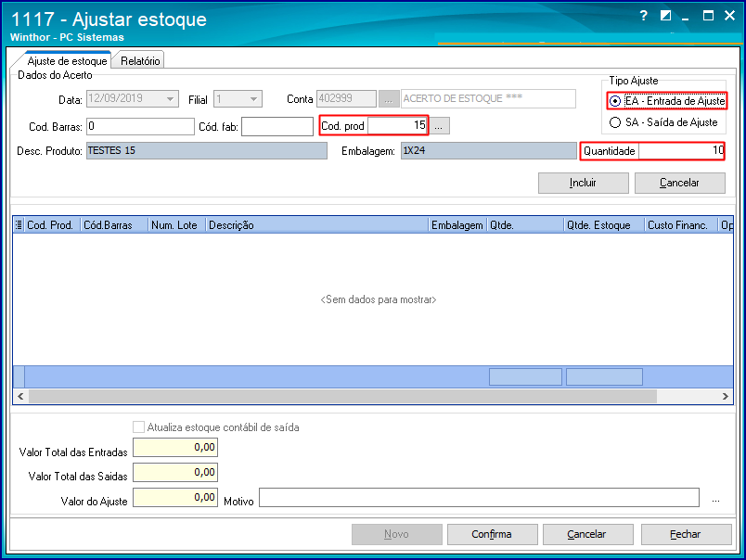The image size is (746, 560).
Task: Click the Confirma button
Action: pyautogui.click(x=493, y=534)
